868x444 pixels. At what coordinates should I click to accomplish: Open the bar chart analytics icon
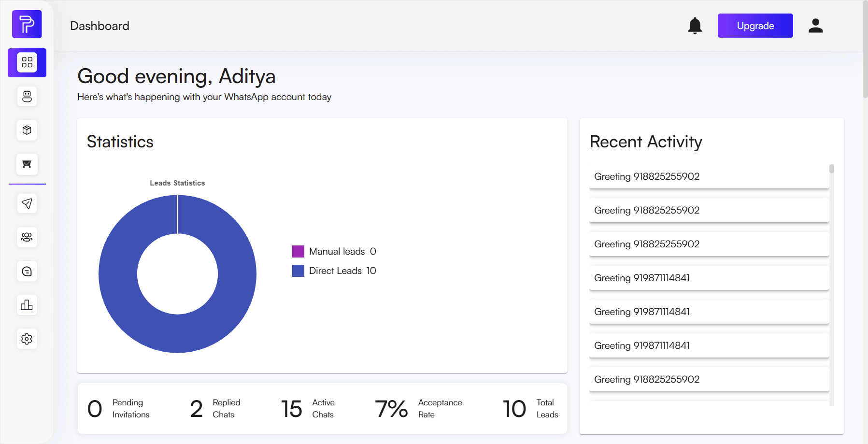pyautogui.click(x=27, y=305)
